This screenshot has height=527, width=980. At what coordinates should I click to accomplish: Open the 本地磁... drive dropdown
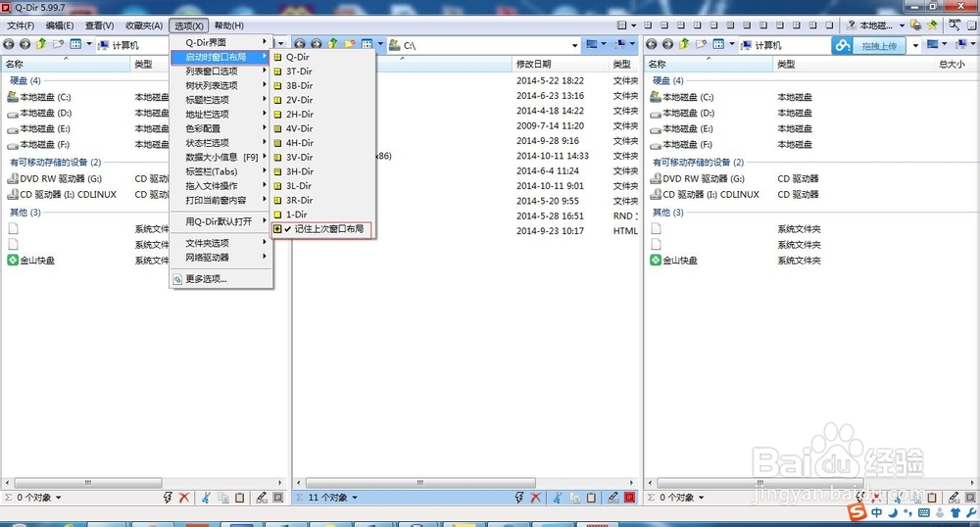(x=902, y=25)
